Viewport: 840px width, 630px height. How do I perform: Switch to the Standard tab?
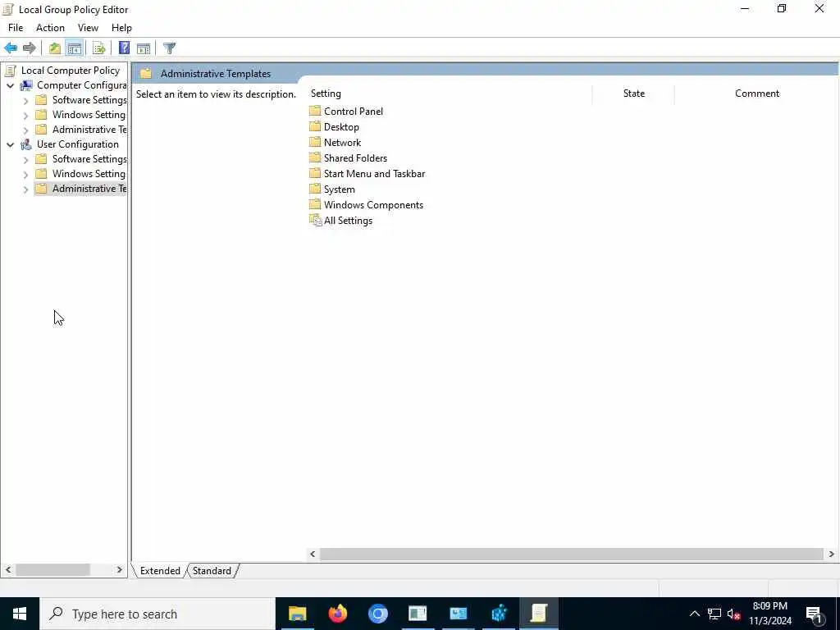(212, 571)
